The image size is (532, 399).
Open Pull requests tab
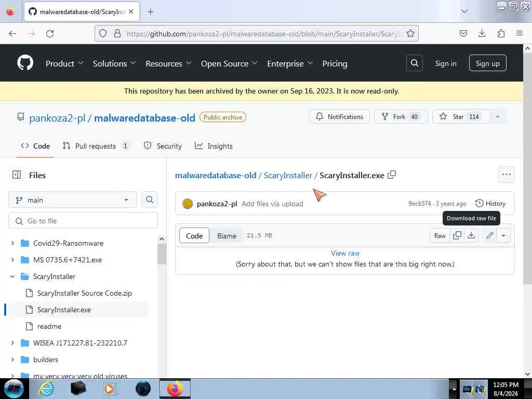click(x=96, y=146)
